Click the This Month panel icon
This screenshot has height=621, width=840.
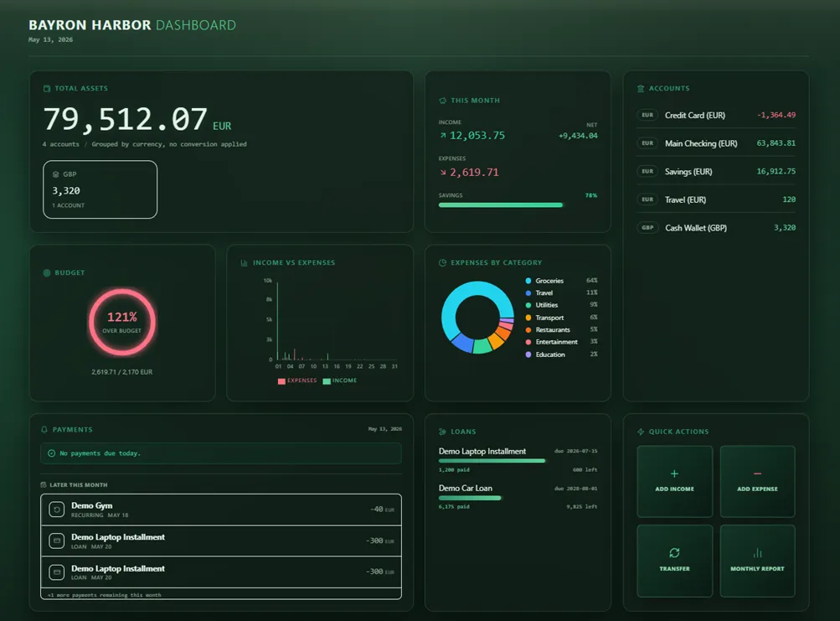(x=442, y=101)
